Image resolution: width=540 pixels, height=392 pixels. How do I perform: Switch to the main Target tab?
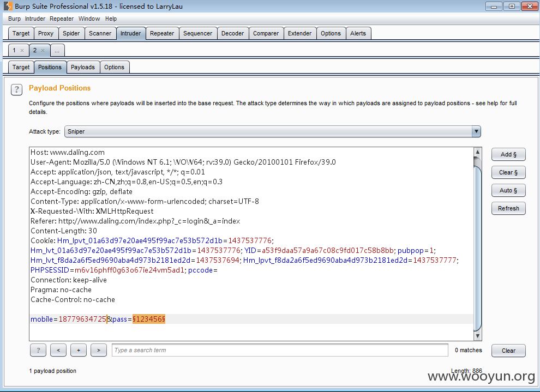(21, 33)
